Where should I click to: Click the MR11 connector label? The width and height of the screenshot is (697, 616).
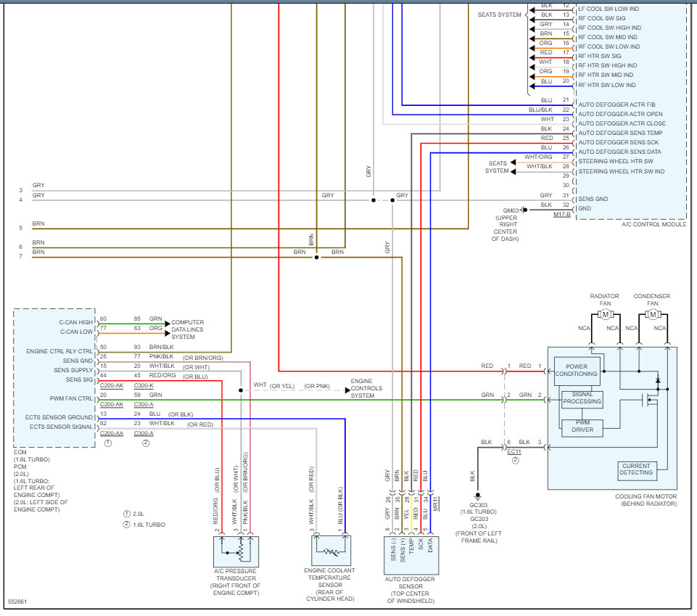436,504
